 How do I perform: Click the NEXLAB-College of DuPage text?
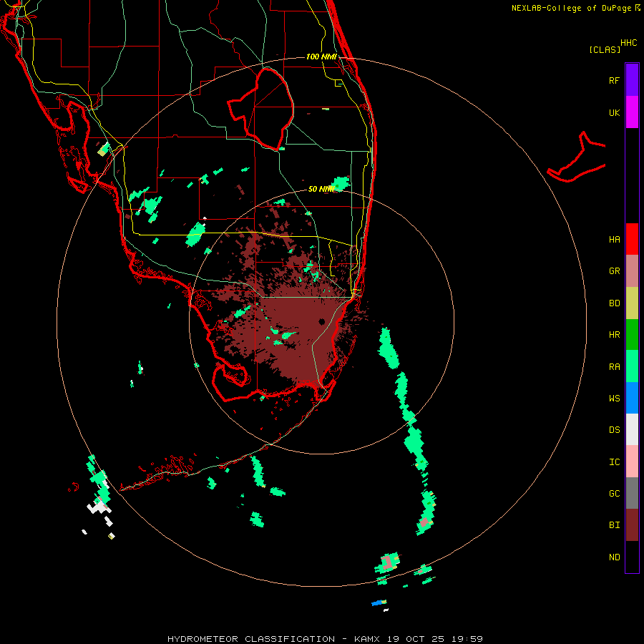pyautogui.click(x=571, y=8)
